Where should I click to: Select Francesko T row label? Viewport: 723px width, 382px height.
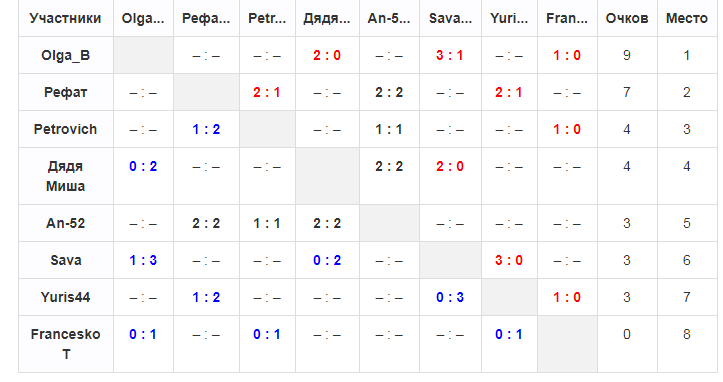pyautogui.click(x=65, y=344)
